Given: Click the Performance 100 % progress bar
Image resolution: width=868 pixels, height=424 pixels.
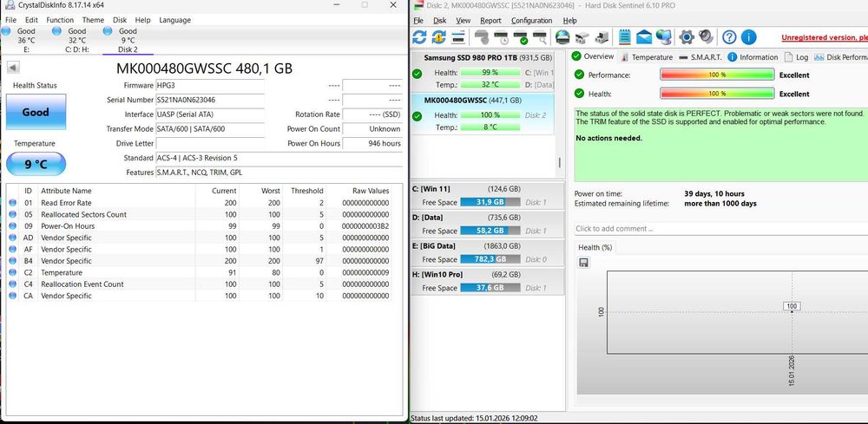Looking at the screenshot, I should (x=717, y=75).
